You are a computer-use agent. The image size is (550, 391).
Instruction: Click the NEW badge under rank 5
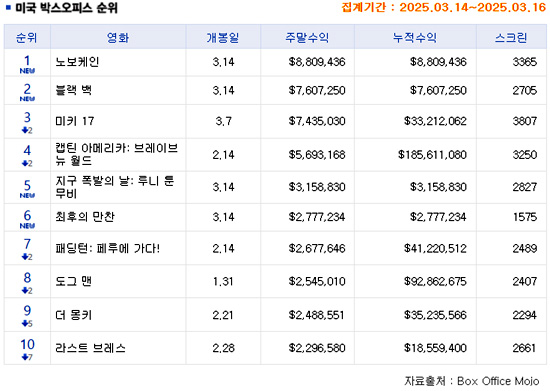tap(27, 195)
